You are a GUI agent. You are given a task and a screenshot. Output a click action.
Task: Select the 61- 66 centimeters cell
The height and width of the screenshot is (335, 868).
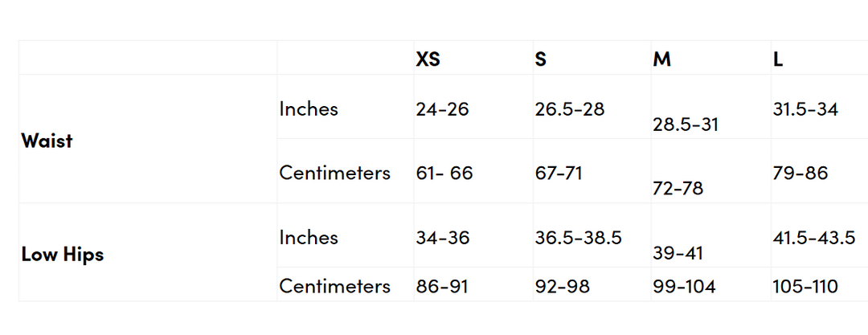(x=444, y=173)
